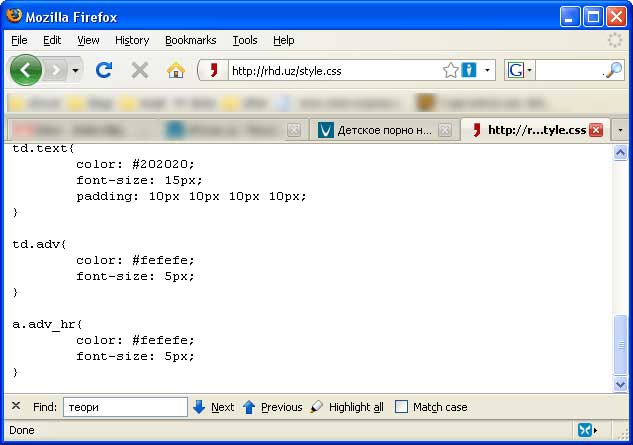Expand the address bar URL dropdown

click(488, 70)
